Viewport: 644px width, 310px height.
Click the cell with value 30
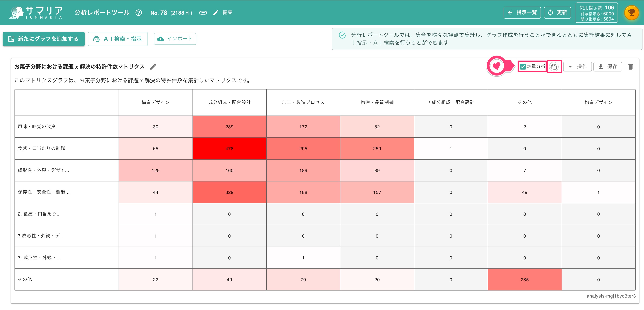coord(156,127)
